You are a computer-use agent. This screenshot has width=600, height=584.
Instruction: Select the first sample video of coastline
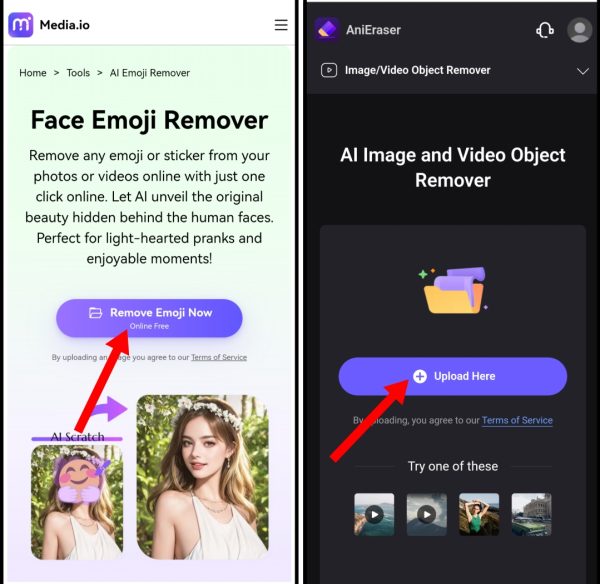click(x=374, y=514)
